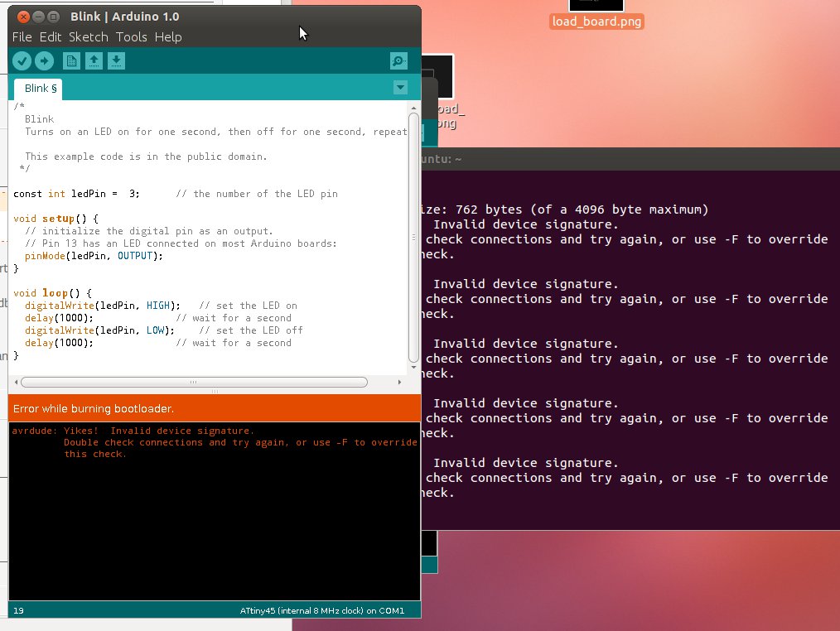Click the horizontal scroll left arrow

click(16, 382)
